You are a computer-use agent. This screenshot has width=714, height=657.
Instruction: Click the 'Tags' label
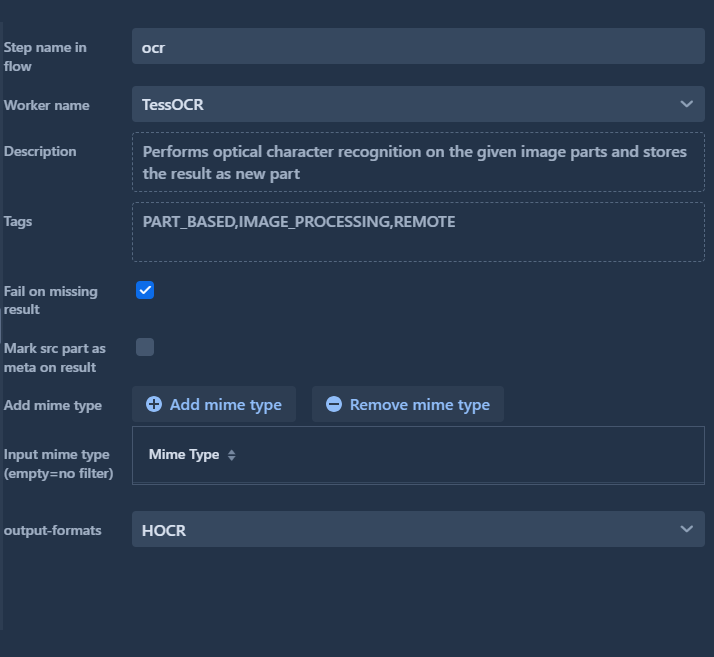18,222
